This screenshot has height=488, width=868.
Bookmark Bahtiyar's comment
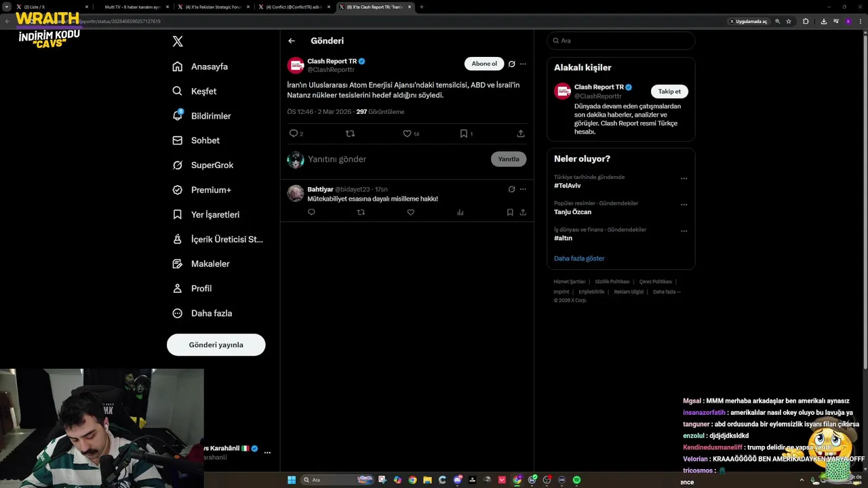510,212
